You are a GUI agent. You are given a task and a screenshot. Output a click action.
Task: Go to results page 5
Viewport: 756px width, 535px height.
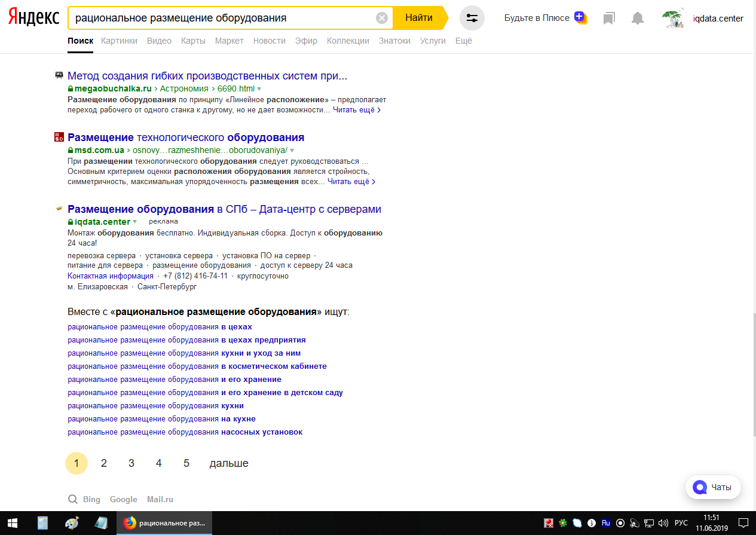tap(186, 463)
